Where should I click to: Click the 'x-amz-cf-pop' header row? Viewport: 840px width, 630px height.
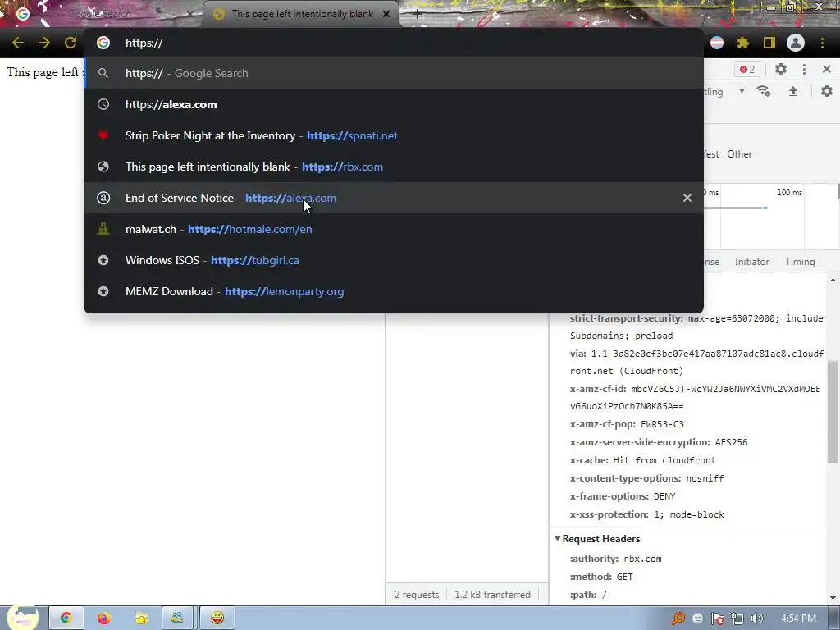[627, 424]
